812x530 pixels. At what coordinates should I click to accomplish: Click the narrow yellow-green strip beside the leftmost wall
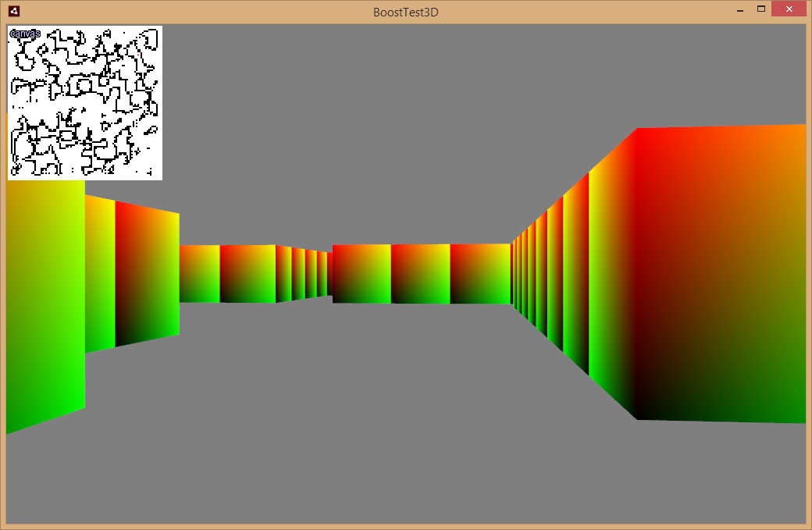(100, 273)
